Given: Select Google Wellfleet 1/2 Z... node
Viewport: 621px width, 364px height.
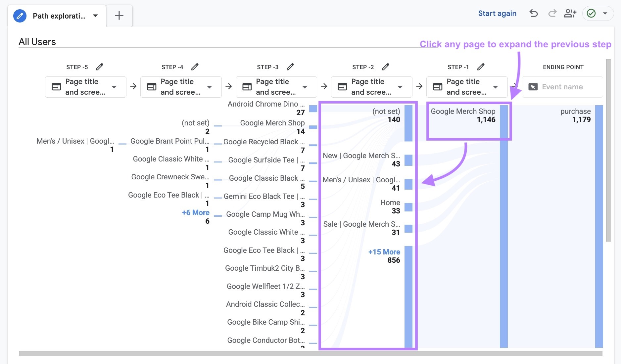Looking at the screenshot, I should [x=266, y=291].
